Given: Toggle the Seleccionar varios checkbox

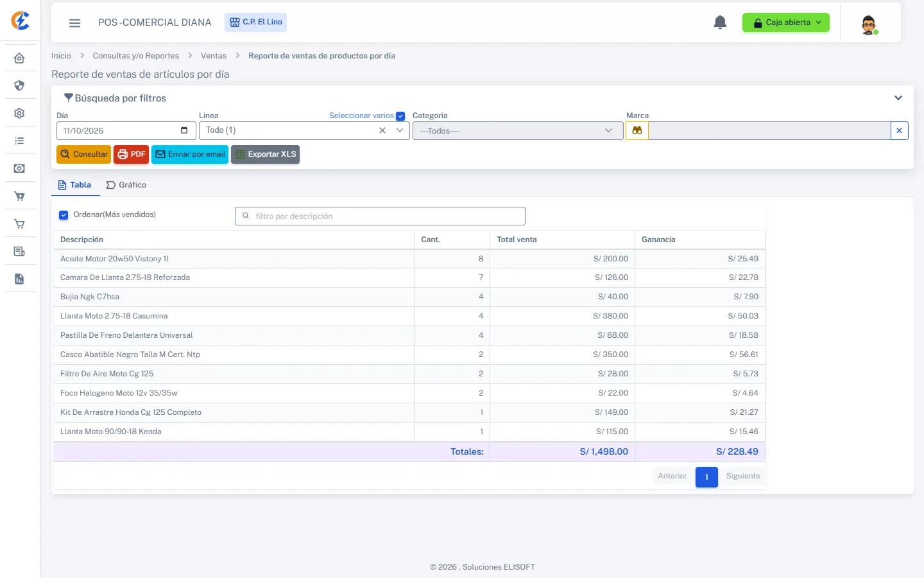Looking at the screenshot, I should [400, 116].
